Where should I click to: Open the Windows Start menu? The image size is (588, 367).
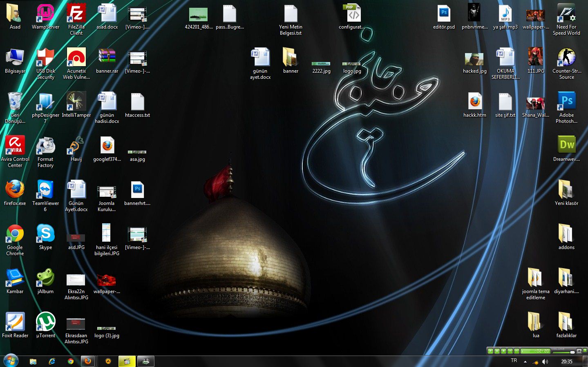[11, 361]
